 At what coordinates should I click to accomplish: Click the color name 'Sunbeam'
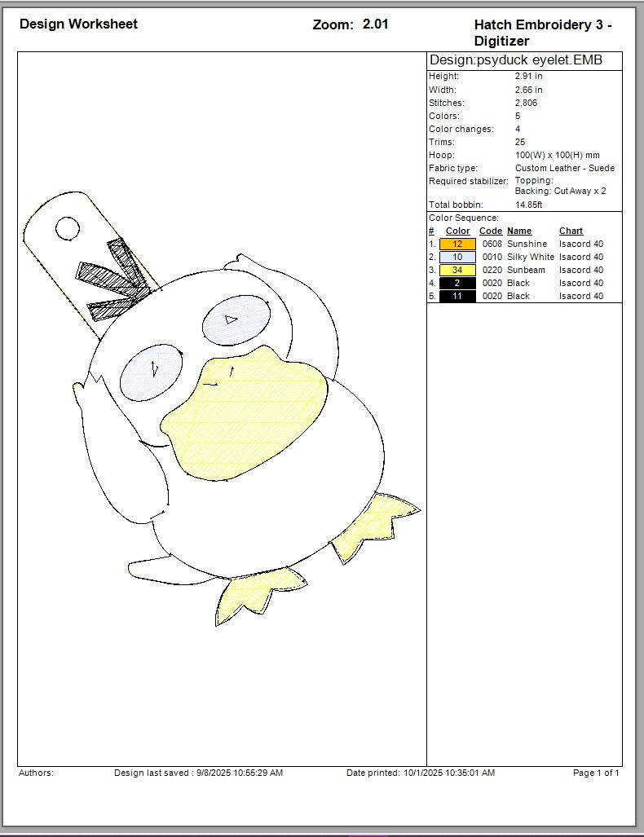tap(526, 270)
